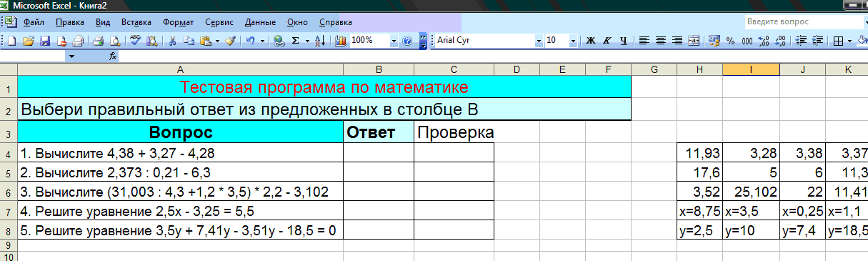Insert hyperlink using the globe-chain icon

coord(279,41)
